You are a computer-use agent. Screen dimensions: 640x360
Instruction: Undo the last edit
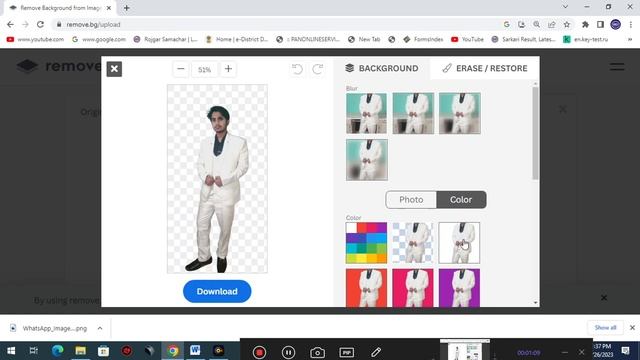[x=297, y=69]
